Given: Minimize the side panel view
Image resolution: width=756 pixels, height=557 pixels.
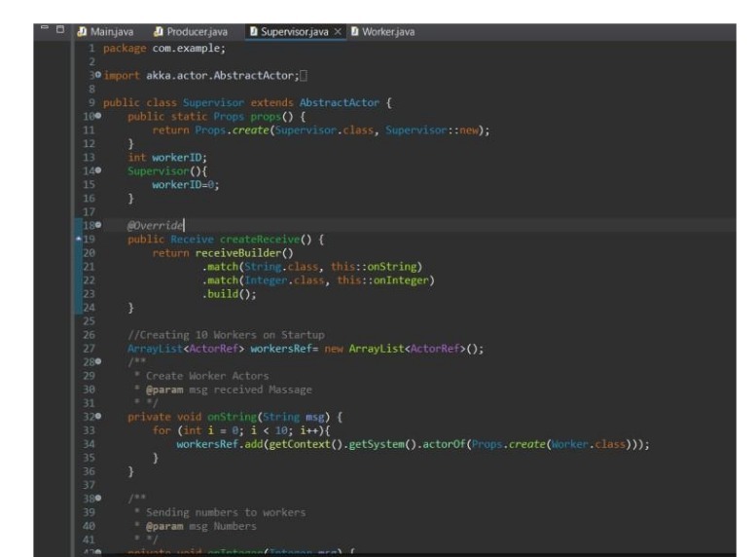Looking at the screenshot, I should coord(45,27).
